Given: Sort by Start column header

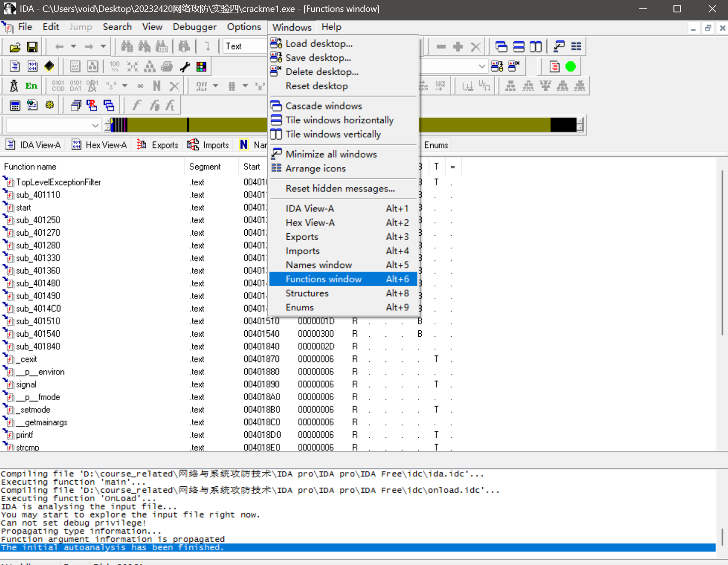Looking at the screenshot, I should pyautogui.click(x=254, y=167).
